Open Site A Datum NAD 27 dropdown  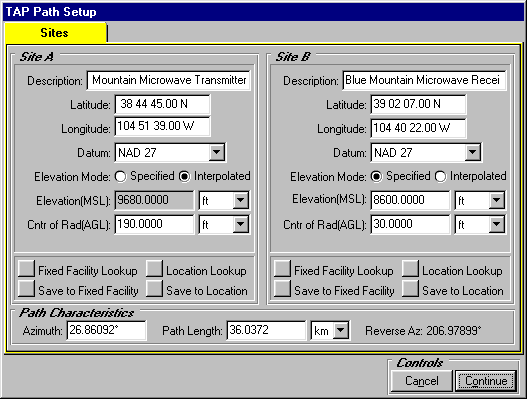[x=217, y=153]
